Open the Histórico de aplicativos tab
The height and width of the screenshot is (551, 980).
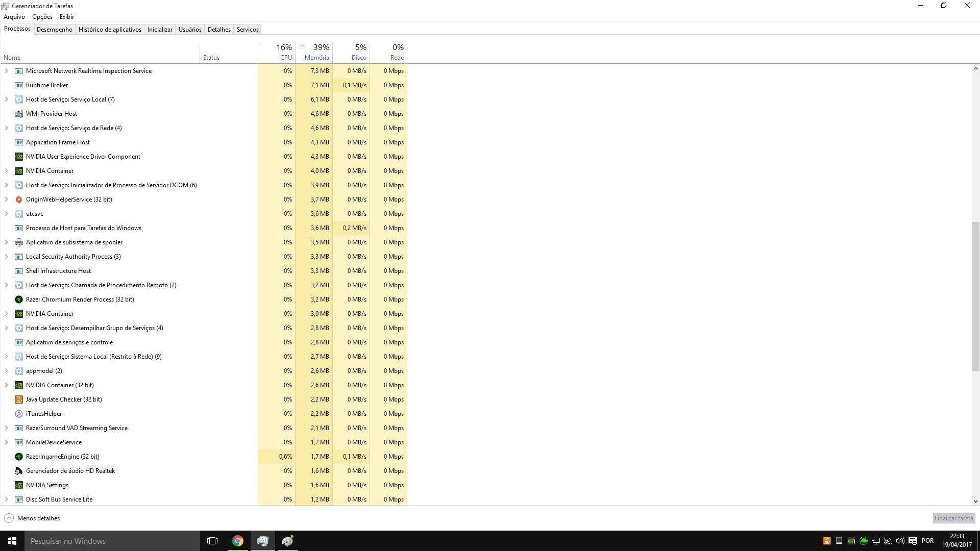point(110,30)
